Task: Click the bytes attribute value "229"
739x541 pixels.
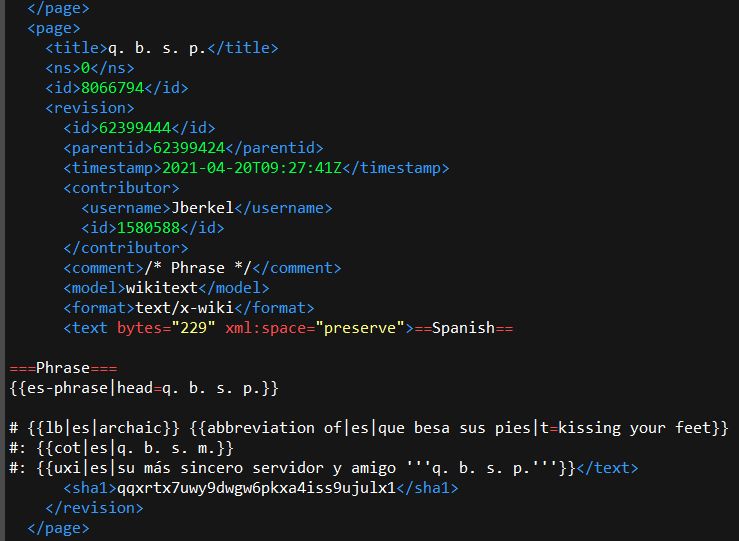Action: (x=193, y=328)
